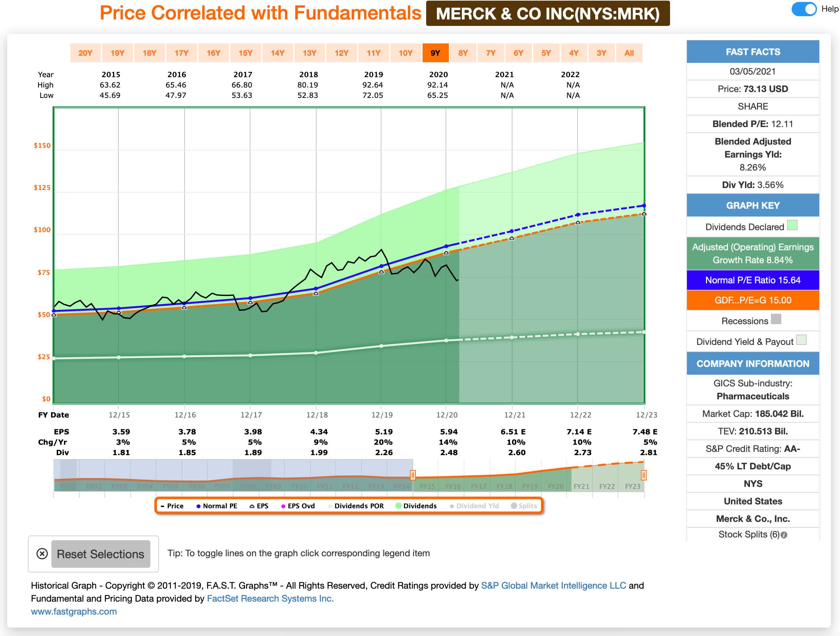840x636 pixels.
Task: Click the 2020 EPS value 5.94
Action: point(449,432)
